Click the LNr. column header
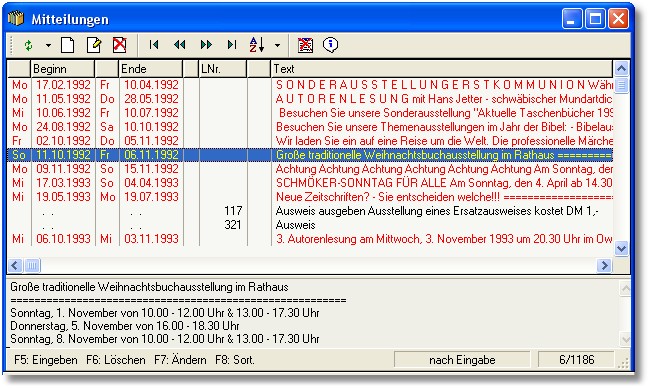This screenshot has height=389, width=649. pos(222,69)
